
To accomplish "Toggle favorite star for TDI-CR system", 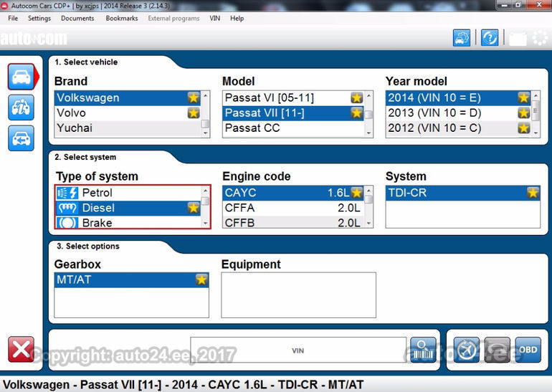I will (533, 193).
